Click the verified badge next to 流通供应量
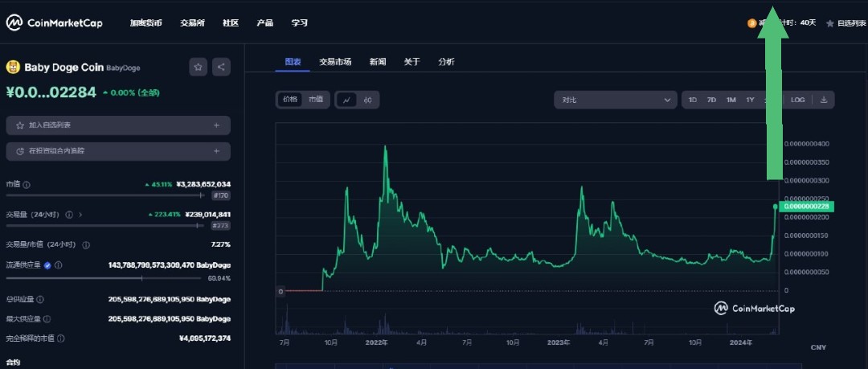The image size is (868, 369). coord(47,265)
